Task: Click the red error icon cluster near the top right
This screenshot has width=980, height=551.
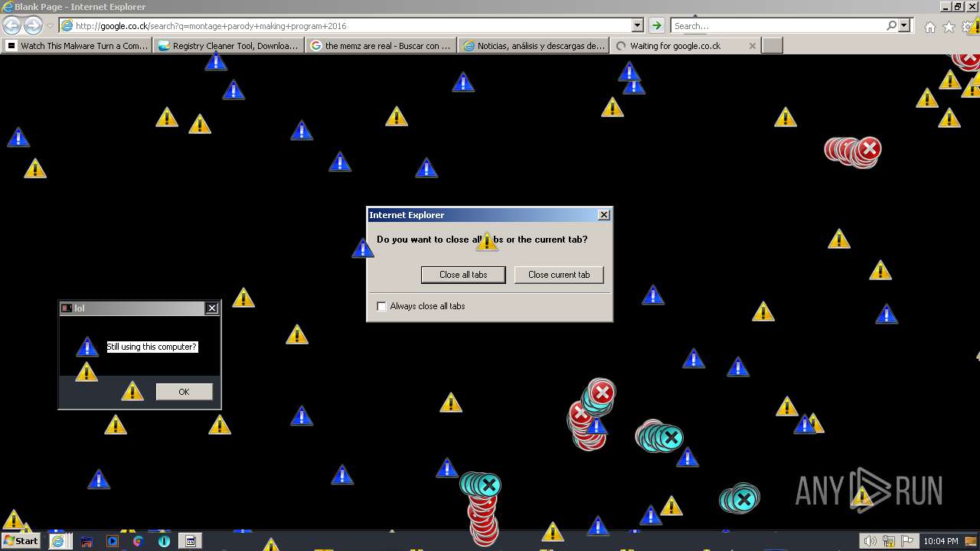Action: pyautogui.click(x=853, y=151)
